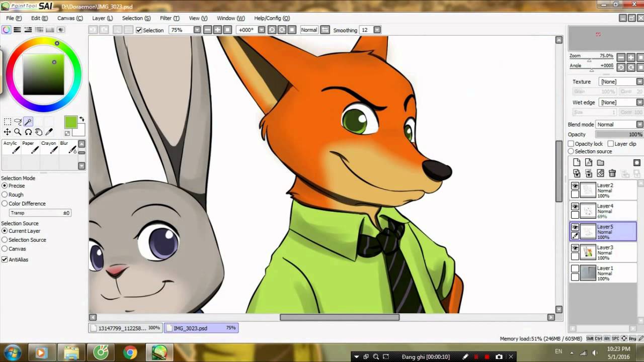Image resolution: width=644 pixels, height=362 pixels.
Task: Open the File menu
Action: [x=14, y=18]
